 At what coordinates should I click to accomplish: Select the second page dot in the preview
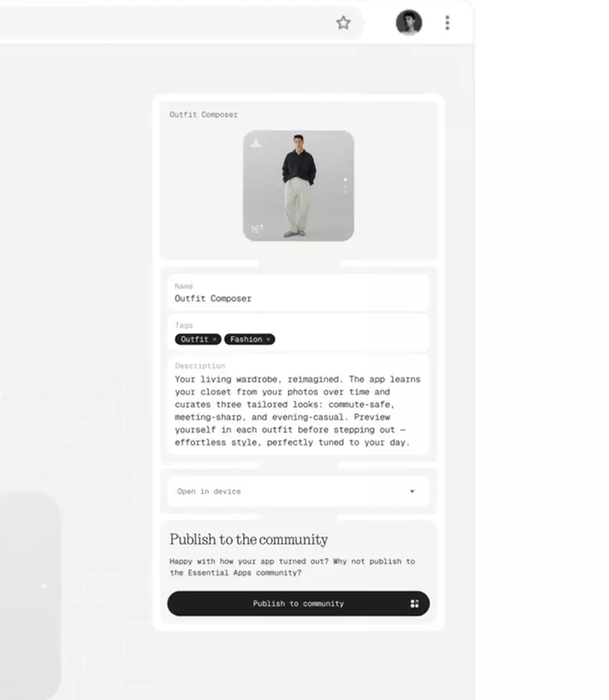point(345,186)
